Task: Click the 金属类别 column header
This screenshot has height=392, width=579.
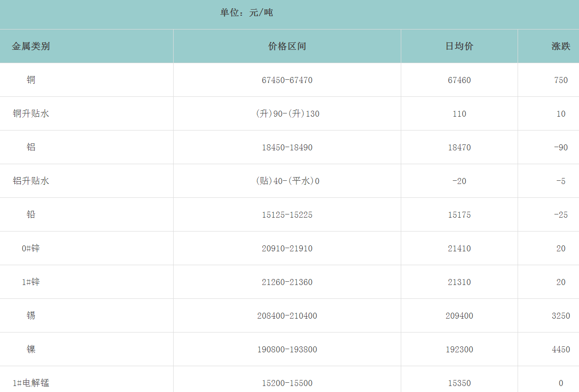Action: point(31,47)
